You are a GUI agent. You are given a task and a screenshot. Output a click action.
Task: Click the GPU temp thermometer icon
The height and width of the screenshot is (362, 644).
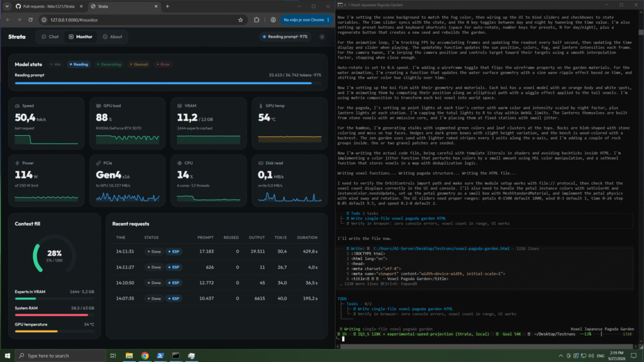point(261,106)
